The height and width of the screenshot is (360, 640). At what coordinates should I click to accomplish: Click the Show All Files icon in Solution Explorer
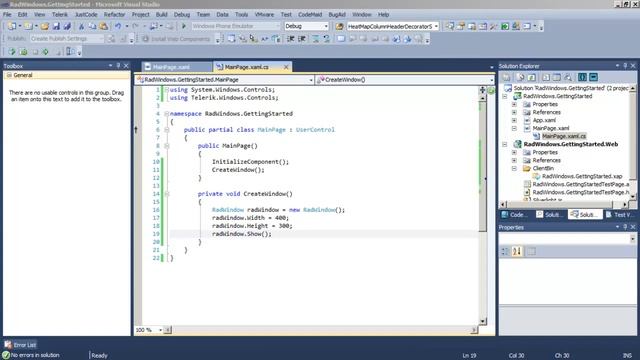pos(520,77)
